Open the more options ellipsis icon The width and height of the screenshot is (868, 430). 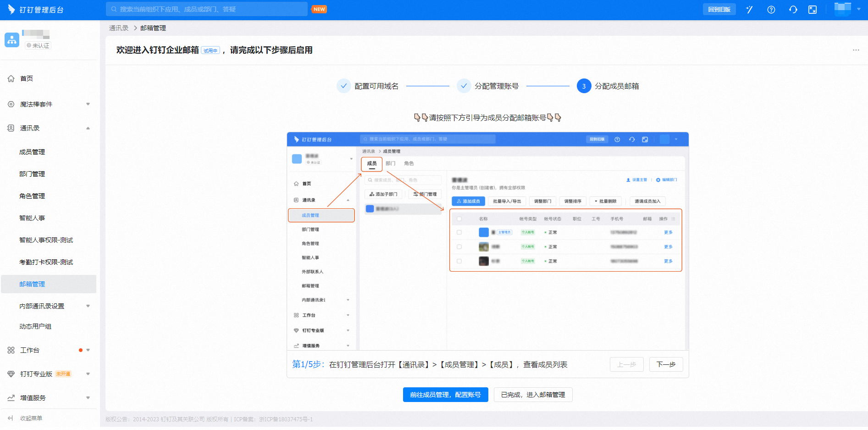pyautogui.click(x=856, y=50)
